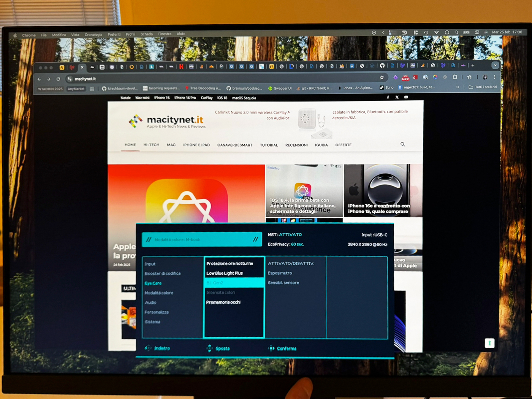532x399 pixels.
Task: Open the Apple menu in the menu bar
Action: coord(15,35)
